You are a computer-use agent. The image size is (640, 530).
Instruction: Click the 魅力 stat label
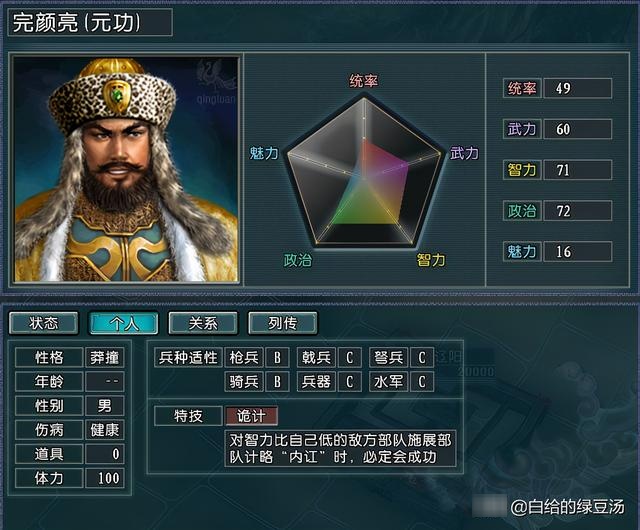point(522,252)
